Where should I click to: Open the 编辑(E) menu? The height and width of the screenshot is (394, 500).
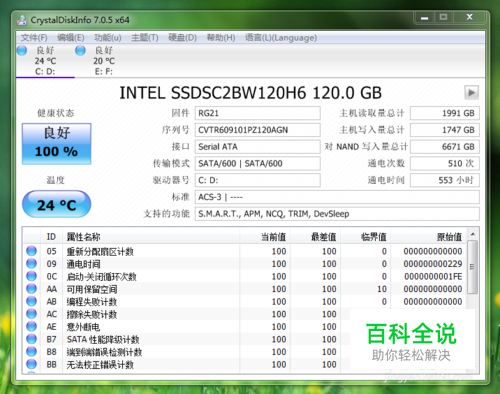coord(71,38)
